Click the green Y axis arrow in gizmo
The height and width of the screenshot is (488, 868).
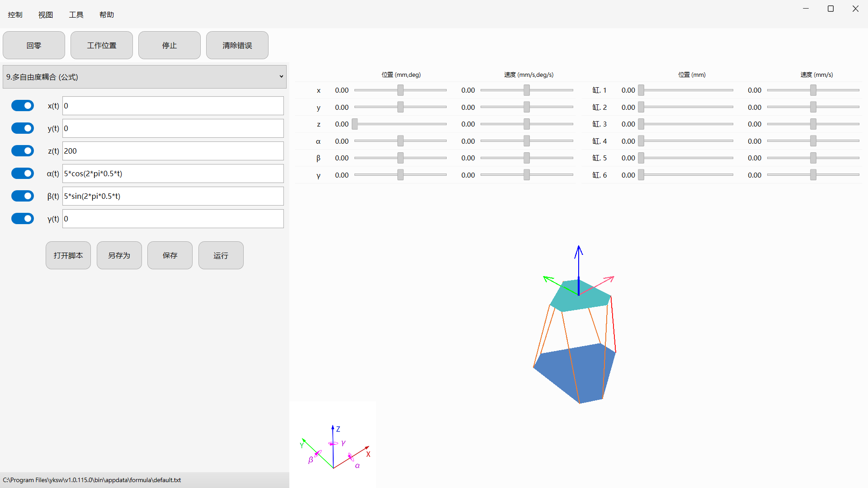pyautogui.click(x=317, y=453)
